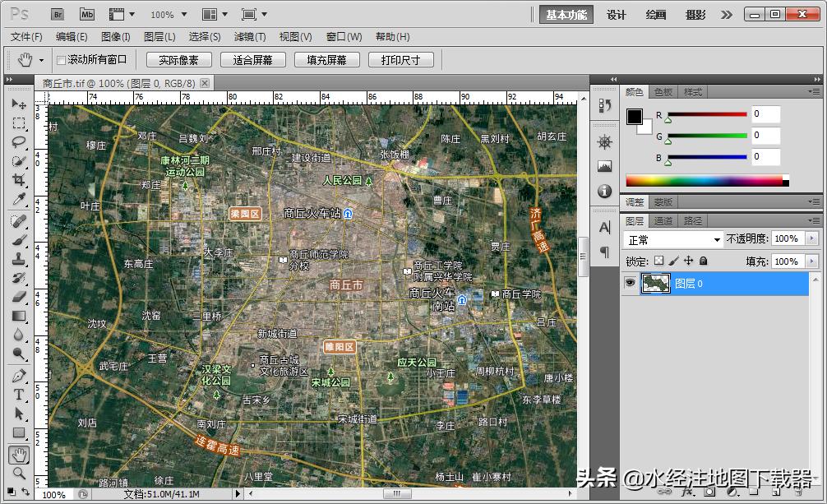Screen dimensions: 827x504
Task: Hide layer 图层 0 visibility eye
Action: coord(630,283)
